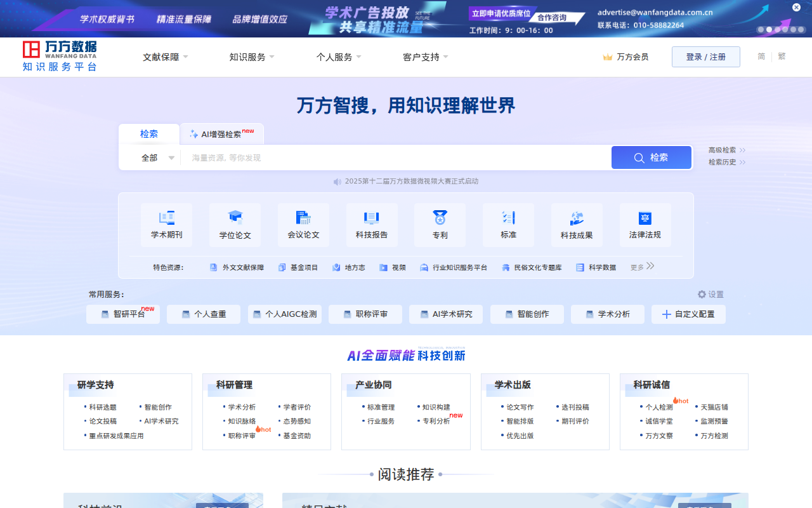This screenshot has width=812, height=508.
Task: Open 个人AIGC检测 service shortcut
Action: [285, 314]
